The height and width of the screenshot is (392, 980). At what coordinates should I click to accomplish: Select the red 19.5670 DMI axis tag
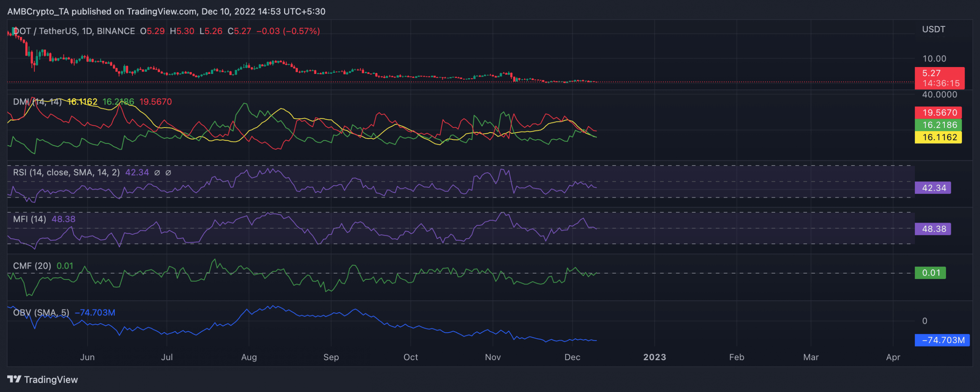click(939, 113)
